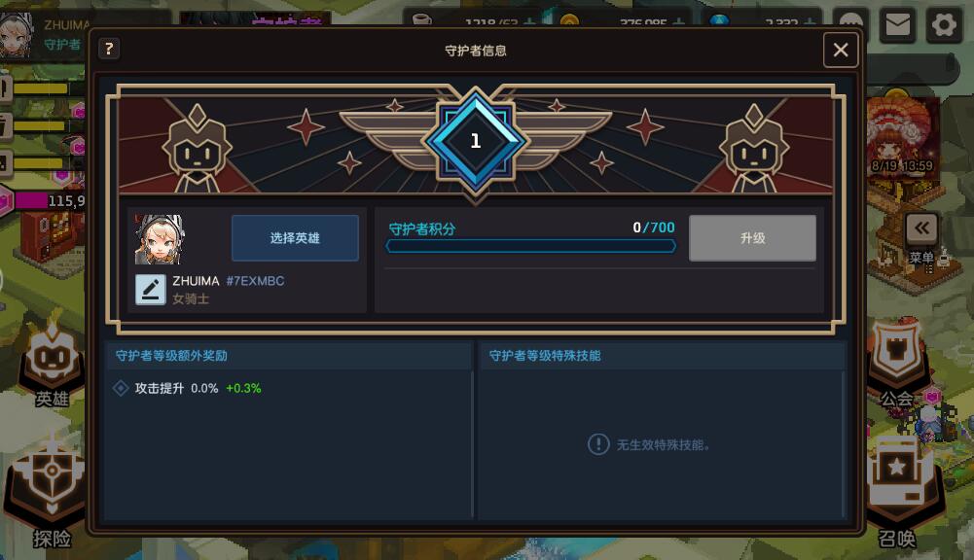Click the purple gem 115,9 currency bar
The image size is (974, 560).
(x=44, y=200)
